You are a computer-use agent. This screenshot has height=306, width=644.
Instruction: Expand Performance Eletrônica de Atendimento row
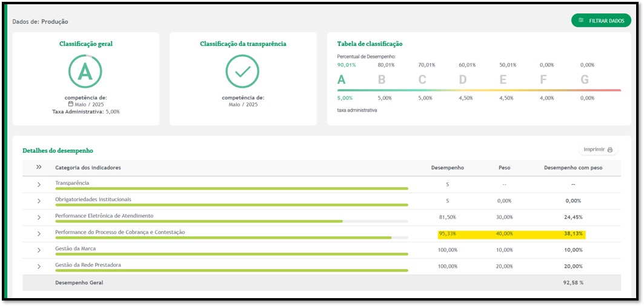point(39,217)
